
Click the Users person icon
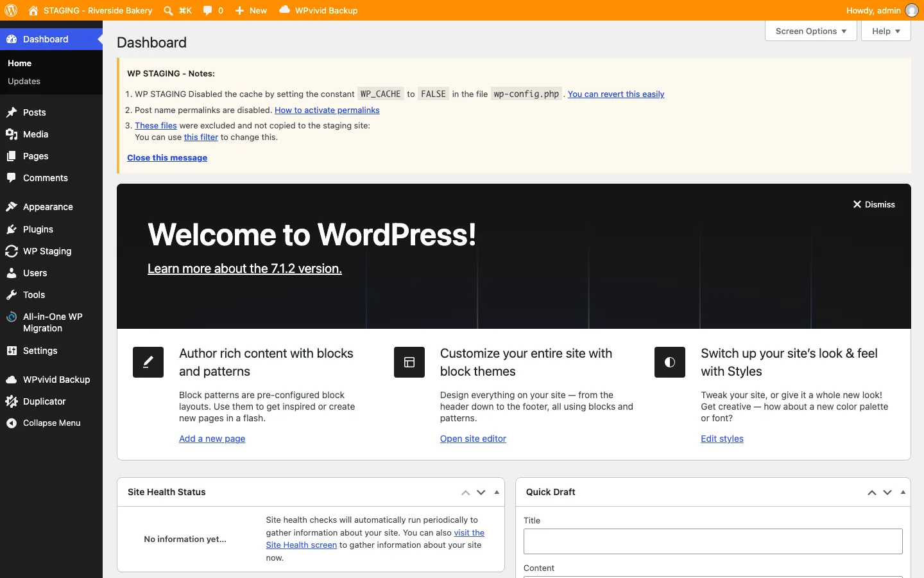12,273
